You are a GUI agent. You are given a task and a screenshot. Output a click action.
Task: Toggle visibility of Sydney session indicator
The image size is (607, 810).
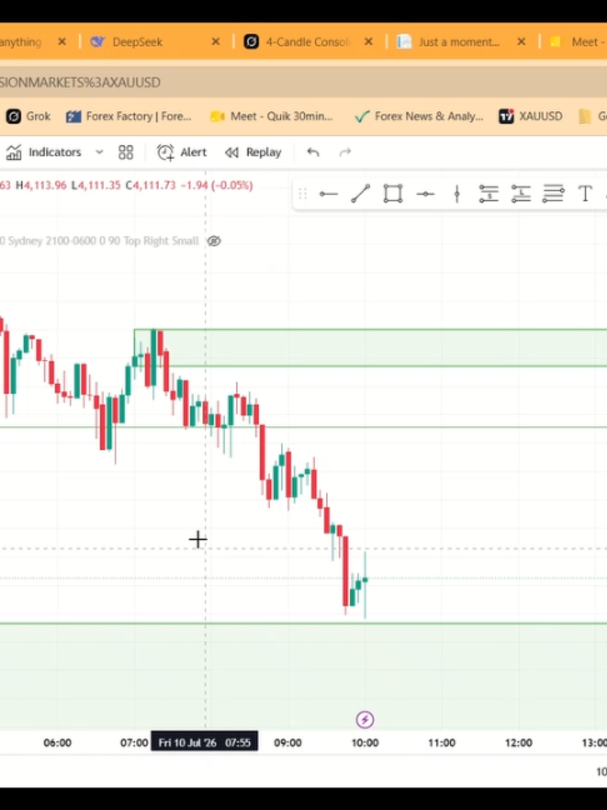214,241
